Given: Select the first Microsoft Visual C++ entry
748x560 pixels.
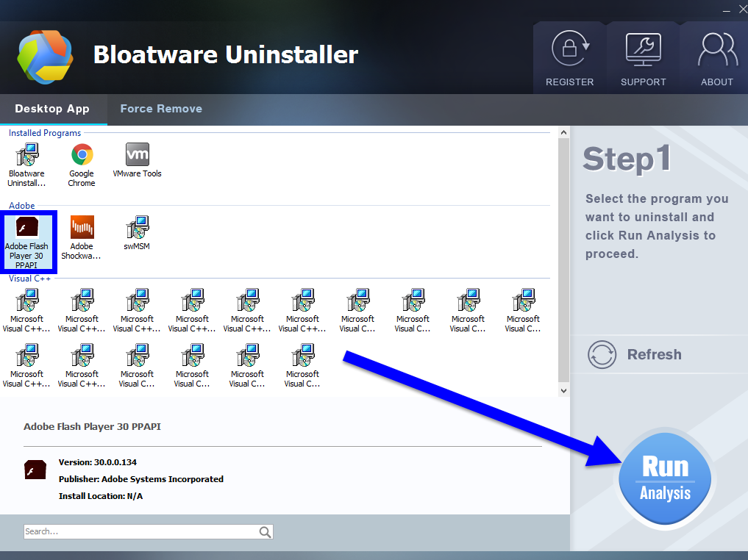Looking at the screenshot, I should (26, 310).
